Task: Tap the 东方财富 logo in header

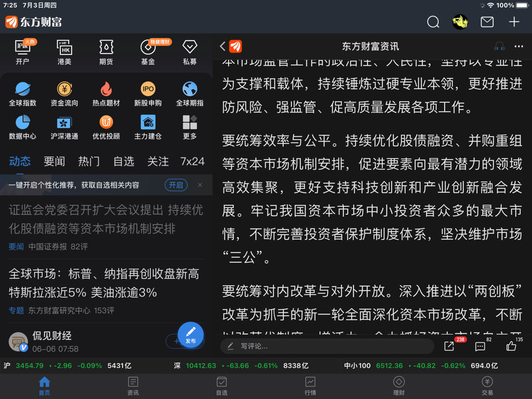Action: coord(33,22)
